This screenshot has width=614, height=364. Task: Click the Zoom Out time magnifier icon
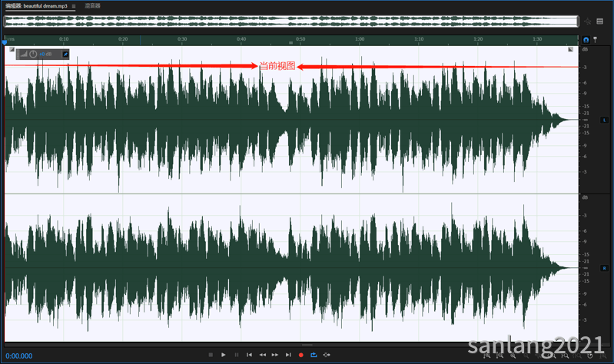pos(526,356)
